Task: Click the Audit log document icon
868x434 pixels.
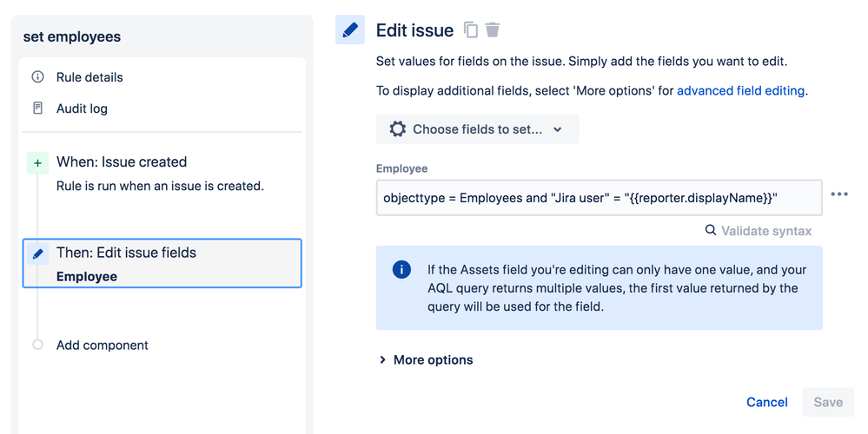Action: pyautogui.click(x=37, y=108)
